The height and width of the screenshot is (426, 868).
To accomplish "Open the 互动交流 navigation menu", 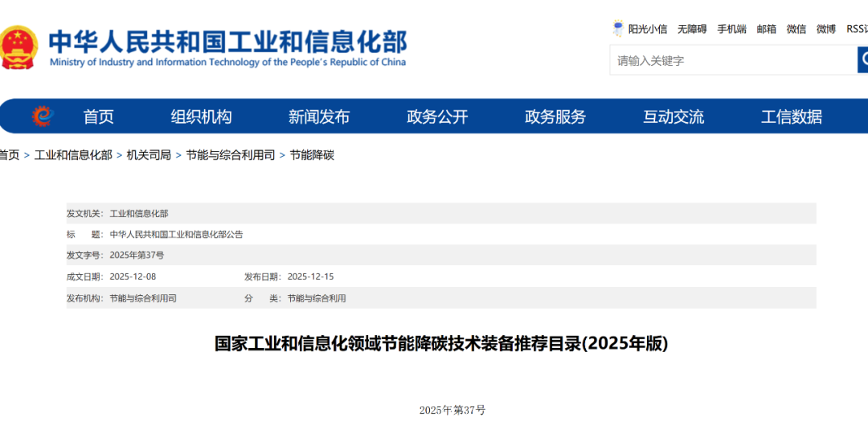I will click(674, 117).
